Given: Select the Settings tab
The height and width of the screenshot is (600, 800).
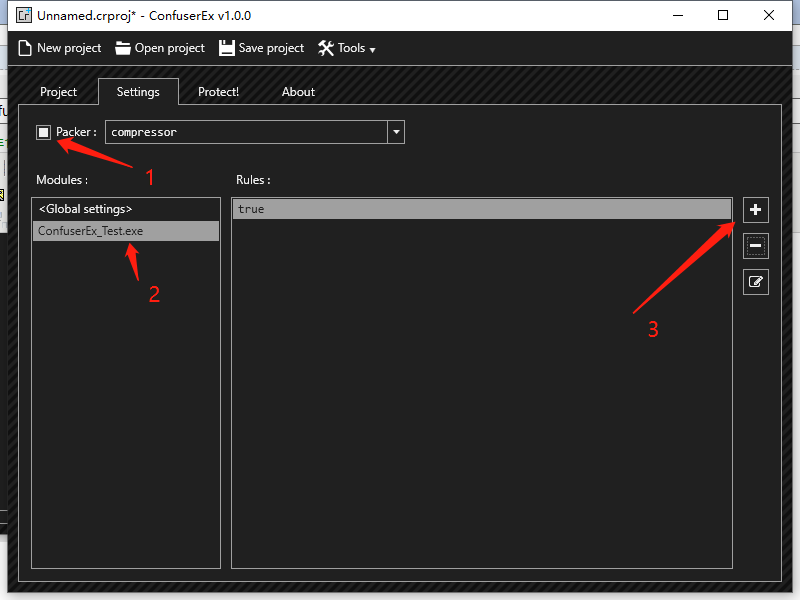Looking at the screenshot, I should pos(138,92).
